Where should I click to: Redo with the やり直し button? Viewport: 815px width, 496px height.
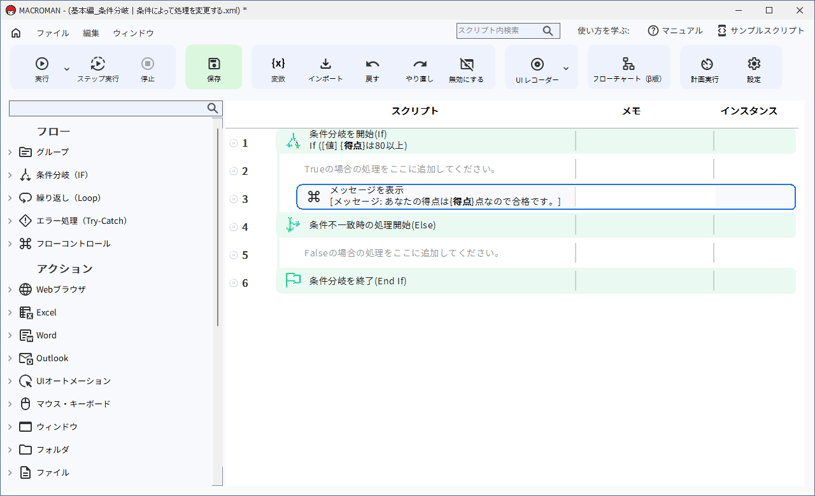[419, 69]
